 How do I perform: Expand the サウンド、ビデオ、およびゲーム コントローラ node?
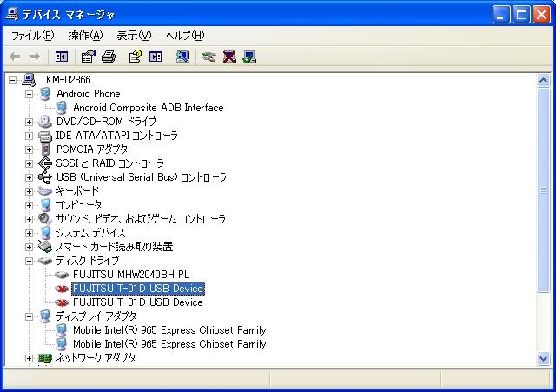click(29, 219)
